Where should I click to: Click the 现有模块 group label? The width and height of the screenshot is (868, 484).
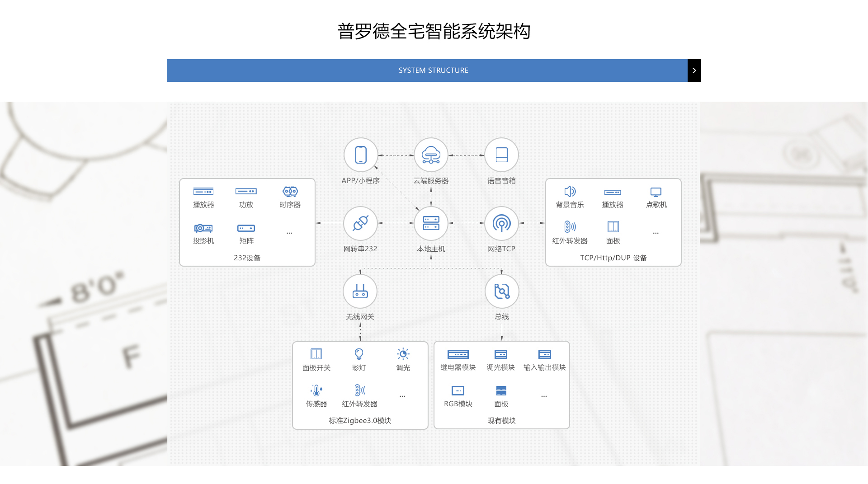pyautogui.click(x=501, y=421)
